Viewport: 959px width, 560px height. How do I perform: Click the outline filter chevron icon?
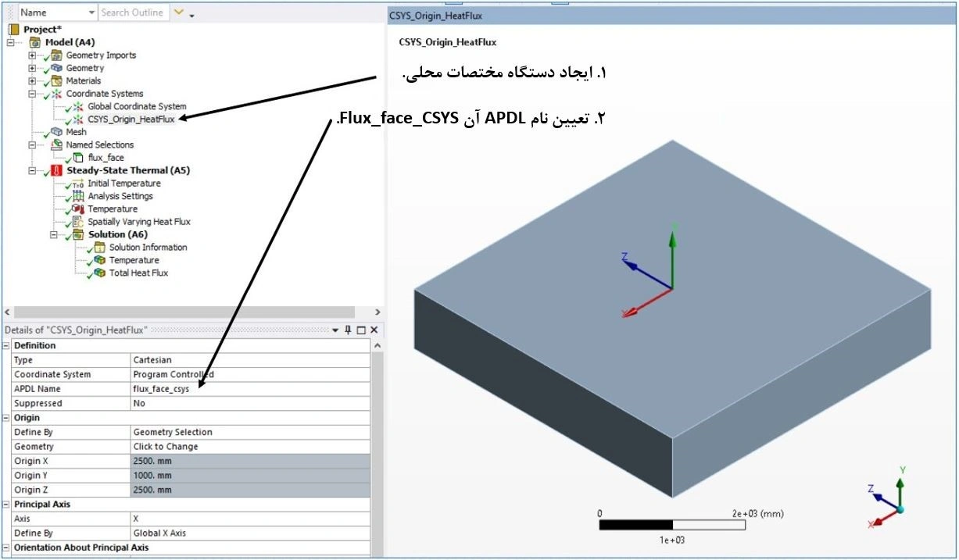(179, 12)
